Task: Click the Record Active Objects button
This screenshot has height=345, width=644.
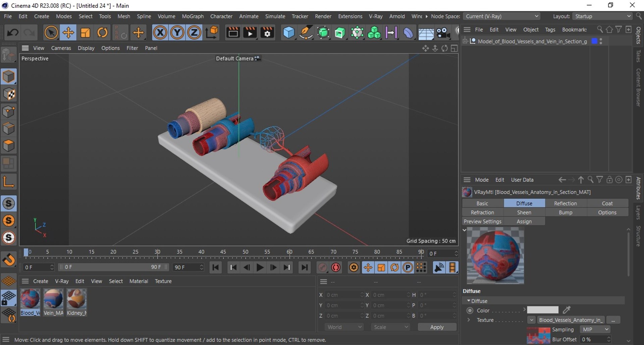Action: click(323, 267)
